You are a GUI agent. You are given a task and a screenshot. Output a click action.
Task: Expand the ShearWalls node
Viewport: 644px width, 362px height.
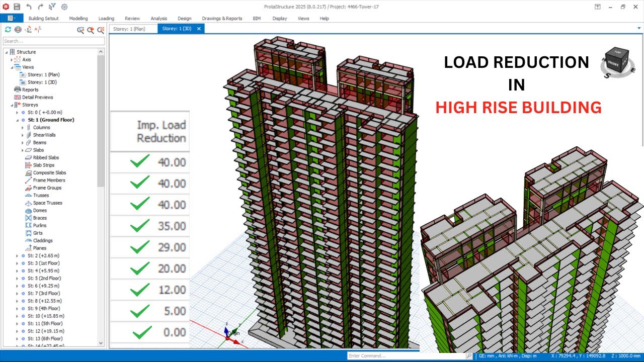click(x=23, y=135)
